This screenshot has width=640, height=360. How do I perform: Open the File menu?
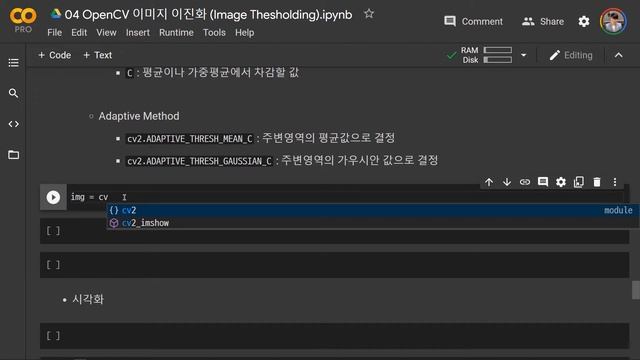[54, 32]
